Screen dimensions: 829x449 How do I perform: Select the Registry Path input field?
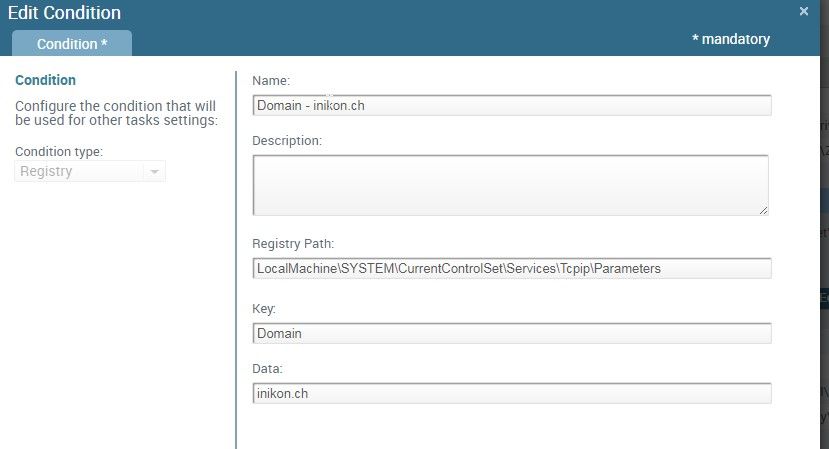[x=512, y=268]
